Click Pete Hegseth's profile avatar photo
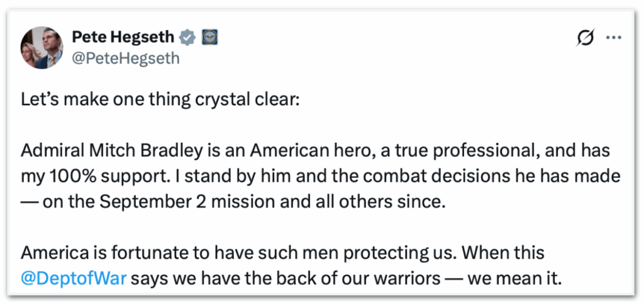Image resolution: width=644 pixels, height=305 pixels. [42, 48]
